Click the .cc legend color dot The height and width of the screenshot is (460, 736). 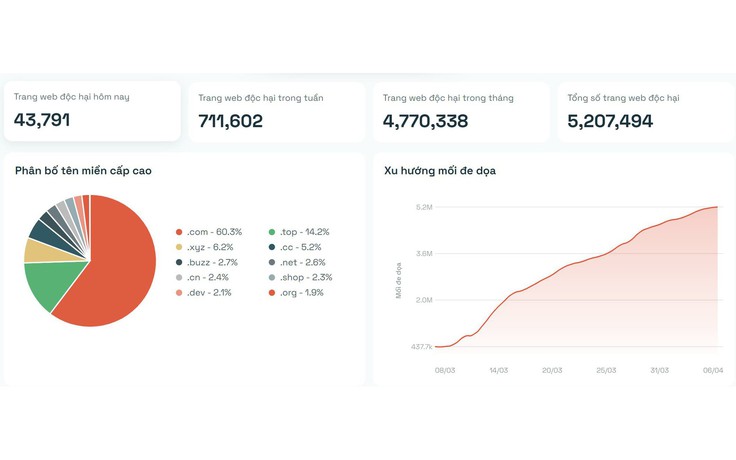[x=273, y=247]
